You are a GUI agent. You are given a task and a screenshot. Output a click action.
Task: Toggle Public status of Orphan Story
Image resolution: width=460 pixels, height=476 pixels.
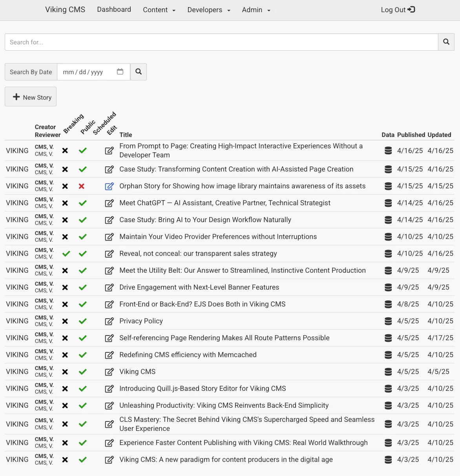(x=82, y=186)
